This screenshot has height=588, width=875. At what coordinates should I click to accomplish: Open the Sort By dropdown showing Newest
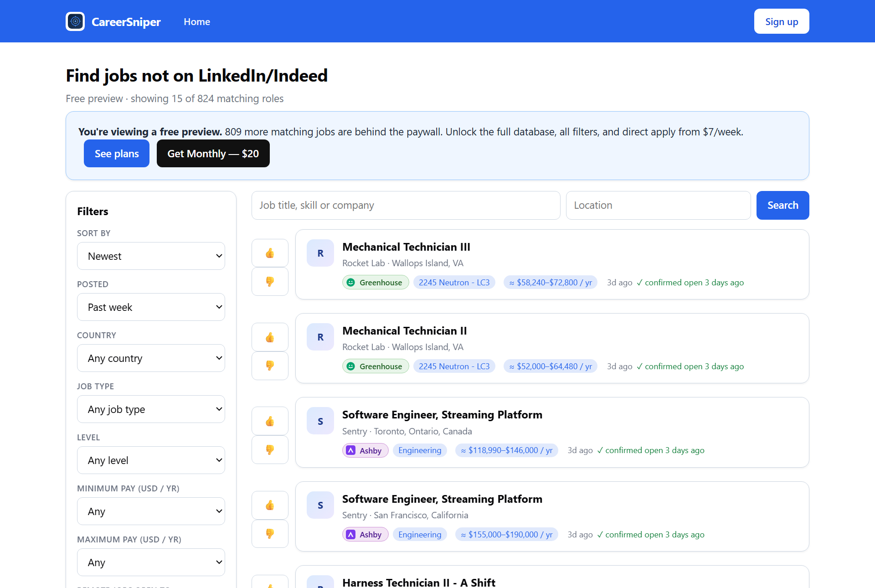click(151, 256)
